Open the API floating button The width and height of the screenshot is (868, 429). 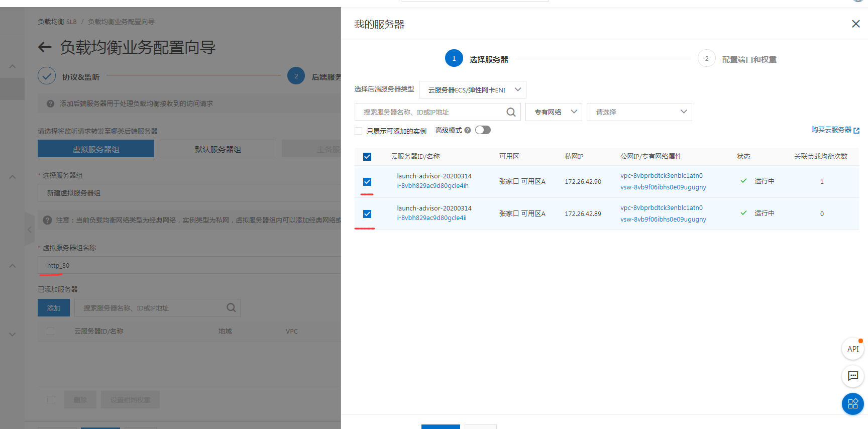pos(853,349)
